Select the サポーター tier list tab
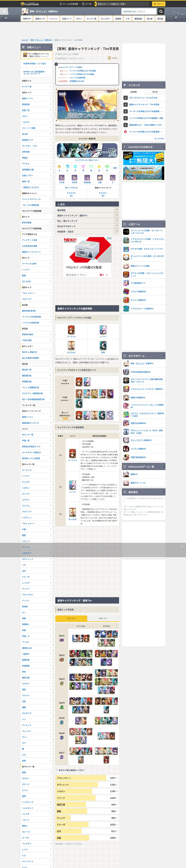Screen dimensions: 186x868 [x=103, y=618]
